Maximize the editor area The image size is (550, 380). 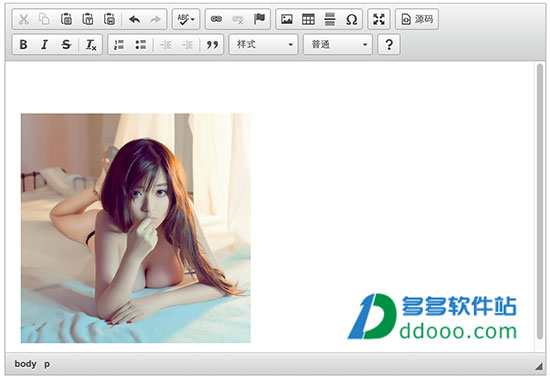379,19
